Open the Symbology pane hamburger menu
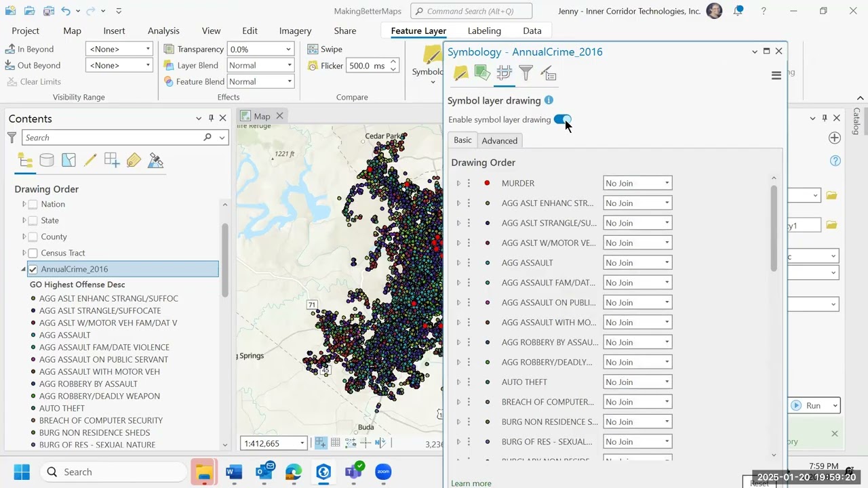This screenshot has height=488, width=868. (x=776, y=76)
